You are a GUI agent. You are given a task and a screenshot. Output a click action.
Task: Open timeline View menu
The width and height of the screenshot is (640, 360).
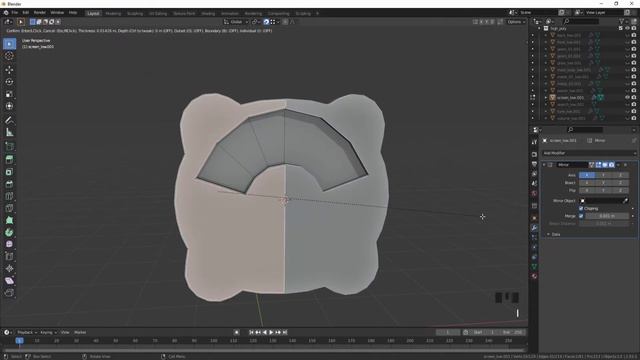tap(65, 333)
